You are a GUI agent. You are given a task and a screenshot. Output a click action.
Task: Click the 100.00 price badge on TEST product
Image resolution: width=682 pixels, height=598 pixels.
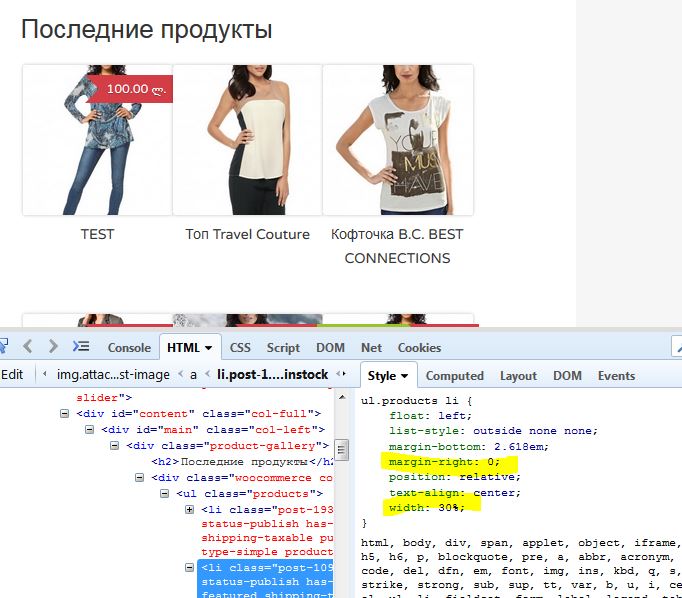click(130, 88)
